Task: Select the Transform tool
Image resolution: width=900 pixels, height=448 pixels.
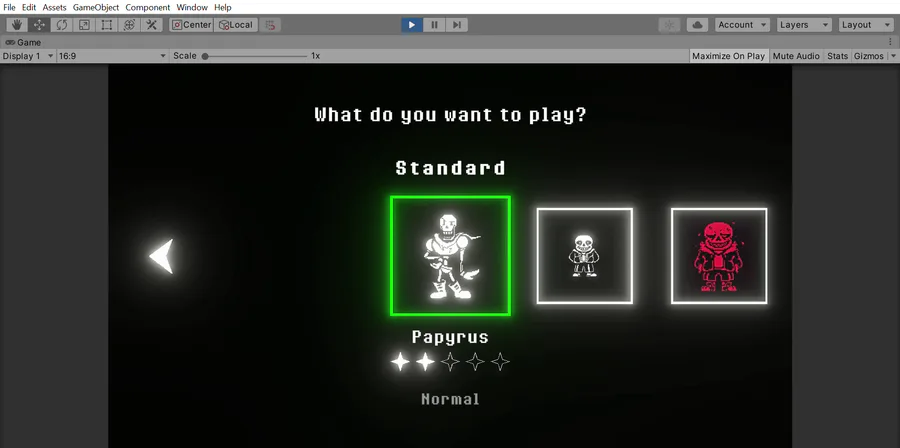Action: [x=129, y=25]
